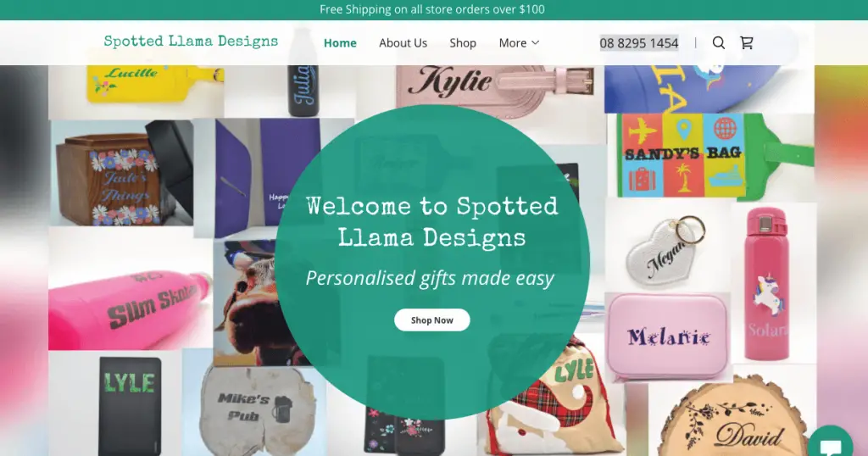Select the pink Melanie case image

(668, 336)
